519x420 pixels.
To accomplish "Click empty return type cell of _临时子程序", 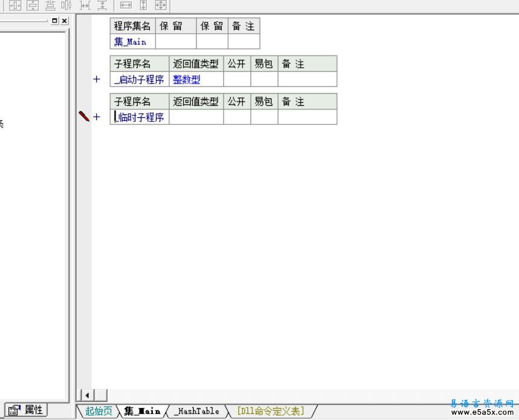I will coord(196,117).
